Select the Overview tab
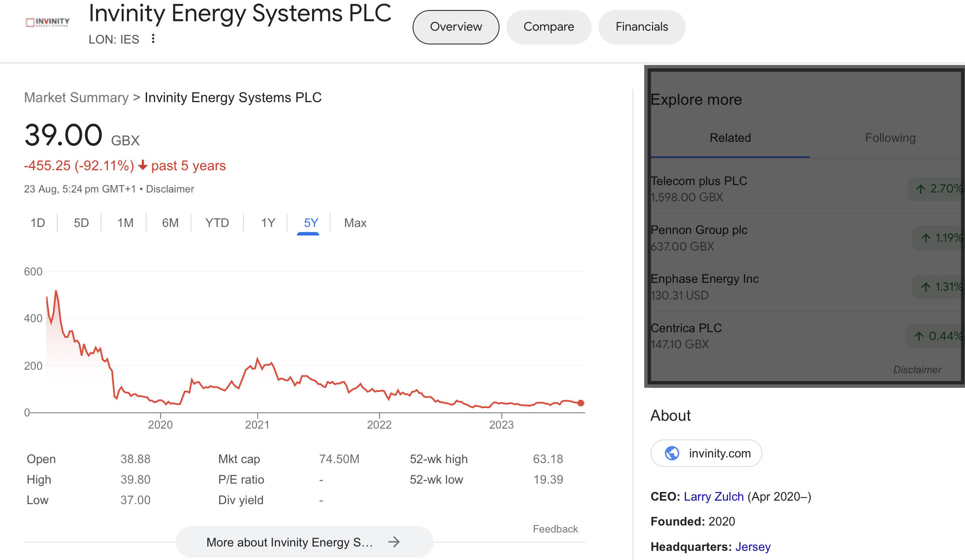The image size is (965, 560). click(456, 27)
